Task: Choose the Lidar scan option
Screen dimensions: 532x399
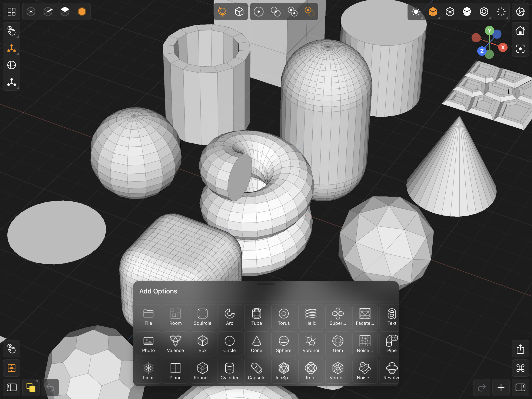Action: 148,371
